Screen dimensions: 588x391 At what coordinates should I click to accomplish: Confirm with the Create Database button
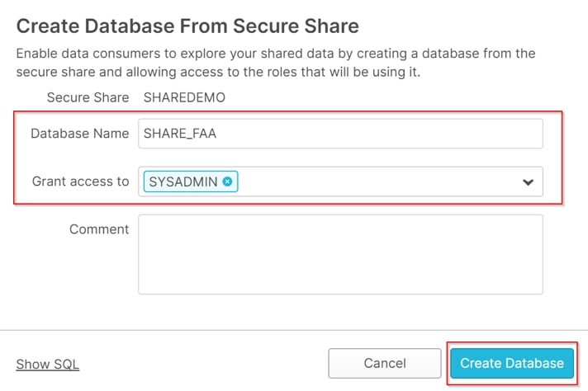pyautogui.click(x=512, y=363)
